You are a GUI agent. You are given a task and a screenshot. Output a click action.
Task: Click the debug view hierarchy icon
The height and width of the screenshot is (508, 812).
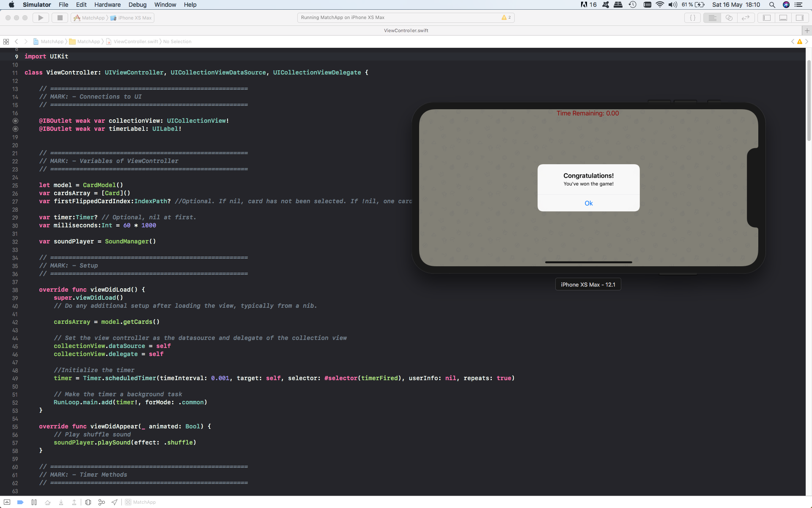click(88, 502)
